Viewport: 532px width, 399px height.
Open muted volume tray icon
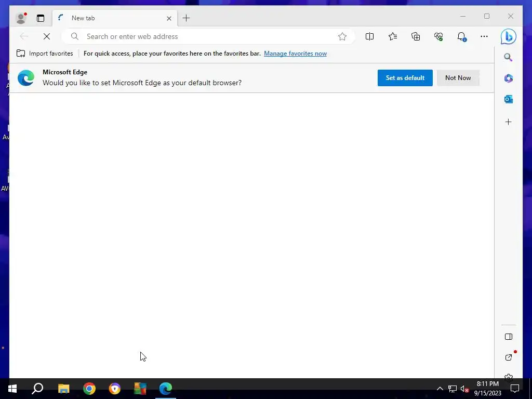(464, 389)
